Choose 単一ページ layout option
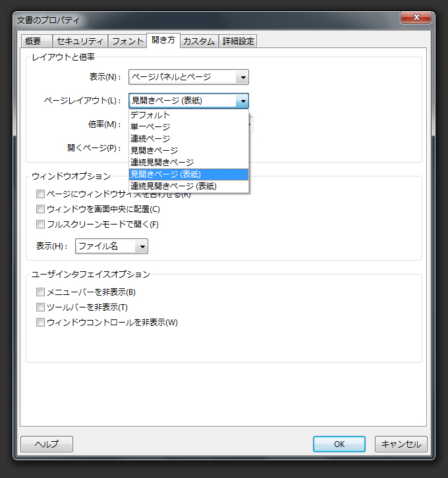This screenshot has width=448, height=478. [188, 127]
